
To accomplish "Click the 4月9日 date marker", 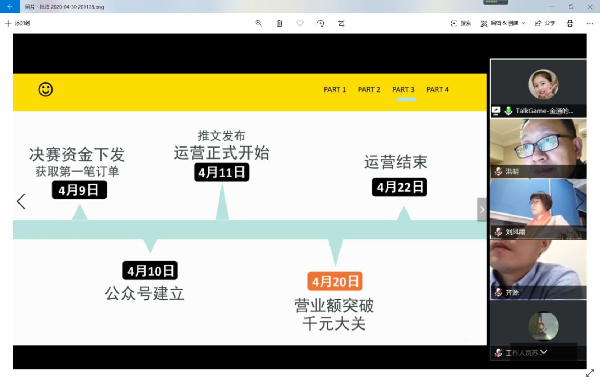I will 79,190.
